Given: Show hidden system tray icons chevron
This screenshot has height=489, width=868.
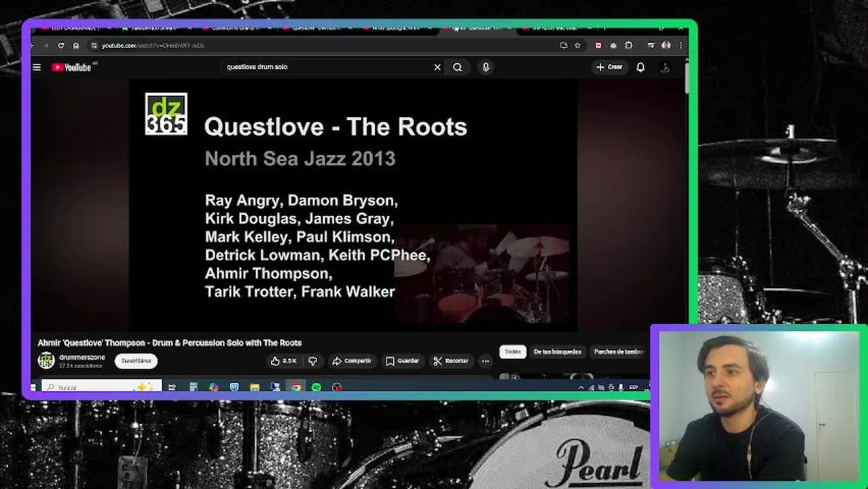Looking at the screenshot, I should (581, 388).
